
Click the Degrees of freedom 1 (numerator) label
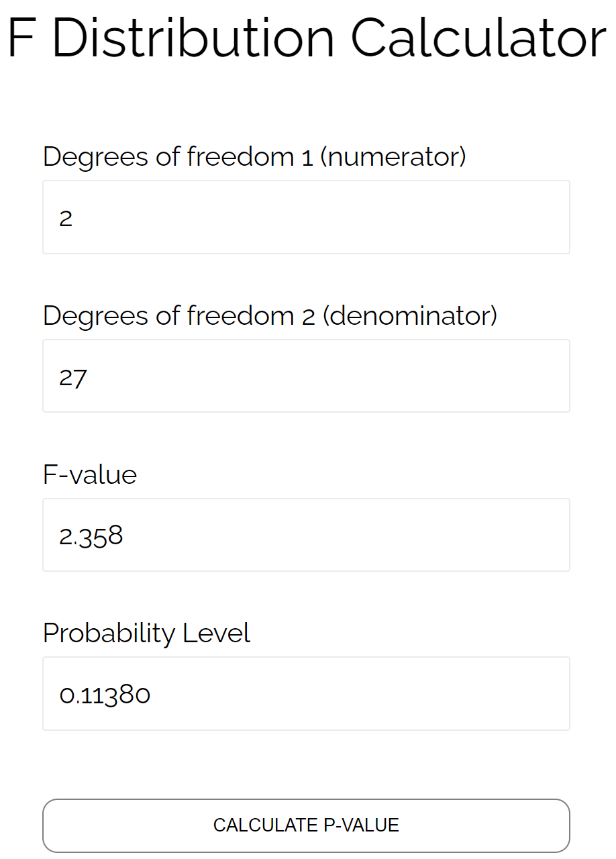[255, 156]
